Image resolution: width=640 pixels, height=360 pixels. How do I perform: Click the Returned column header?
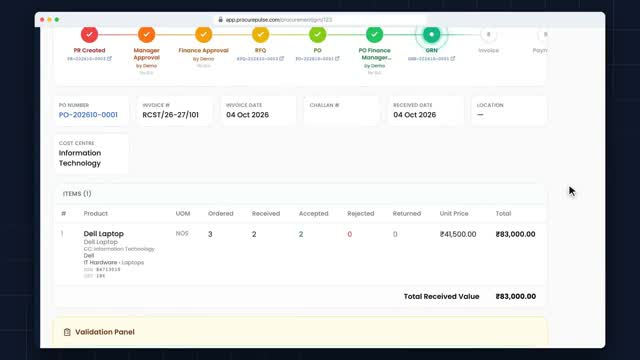pos(407,213)
